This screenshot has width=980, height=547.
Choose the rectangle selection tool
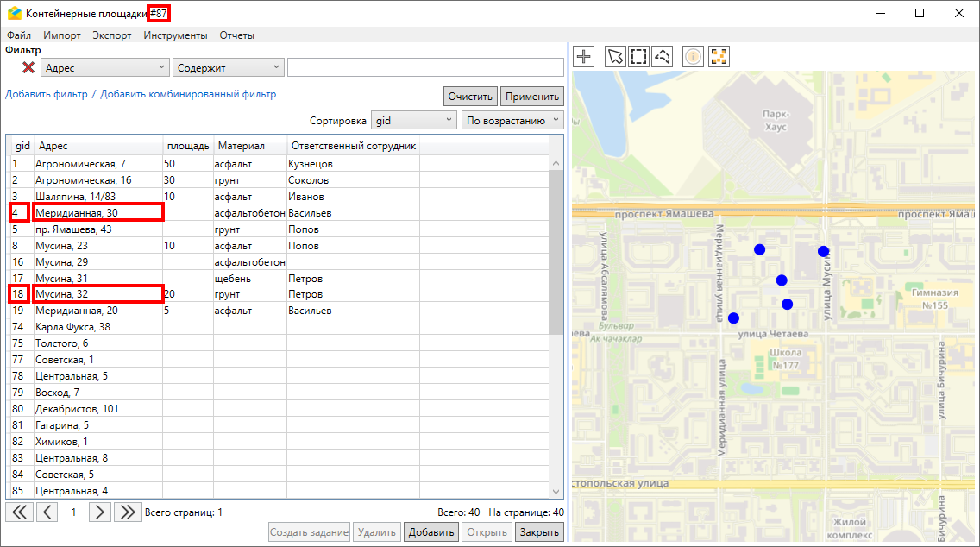(x=638, y=57)
